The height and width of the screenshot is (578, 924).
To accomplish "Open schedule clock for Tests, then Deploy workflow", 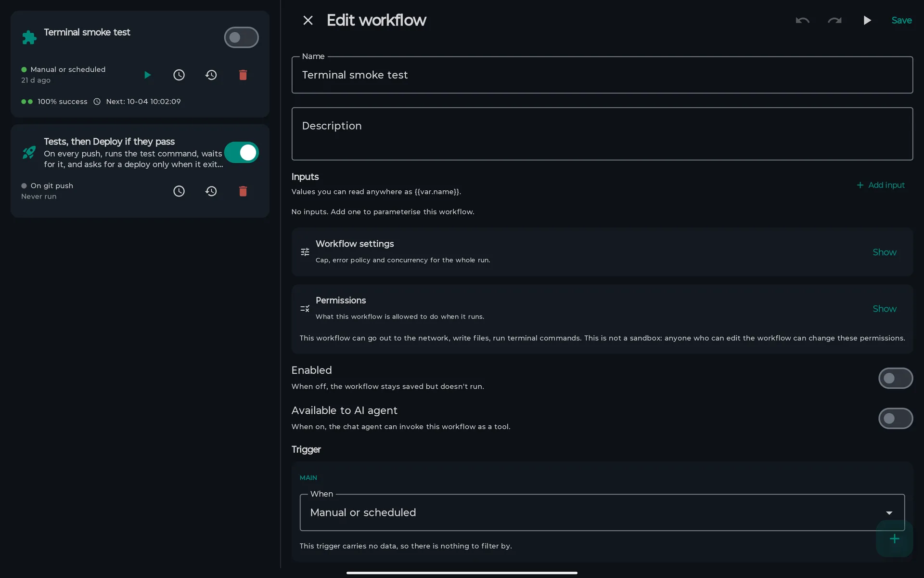I will pyautogui.click(x=179, y=191).
